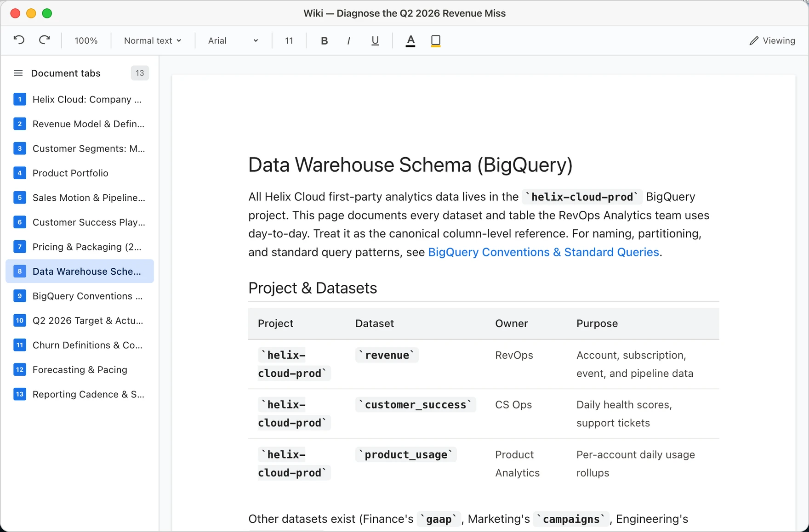Open the Sales Motion & Pipeline tab

[x=80, y=198]
